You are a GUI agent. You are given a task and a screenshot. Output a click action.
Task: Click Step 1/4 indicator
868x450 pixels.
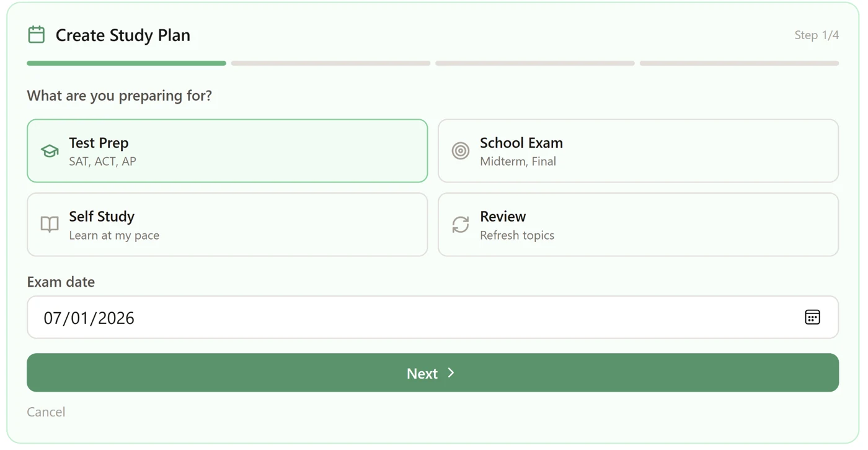(x=817, y=35)
